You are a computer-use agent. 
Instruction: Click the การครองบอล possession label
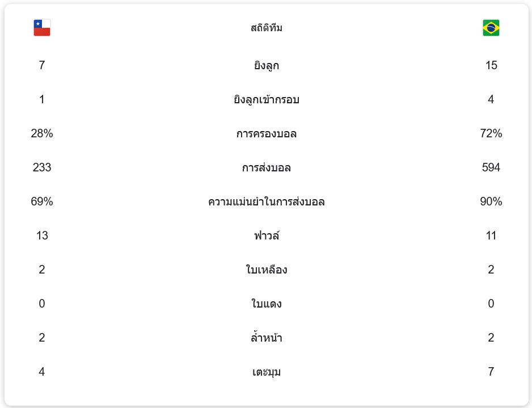pos(266,134)
